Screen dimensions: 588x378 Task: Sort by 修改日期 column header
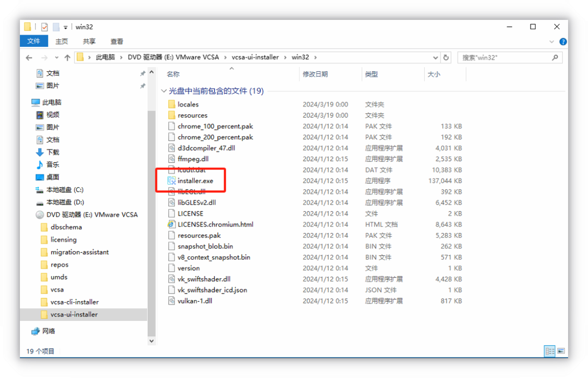click(315, 74)
